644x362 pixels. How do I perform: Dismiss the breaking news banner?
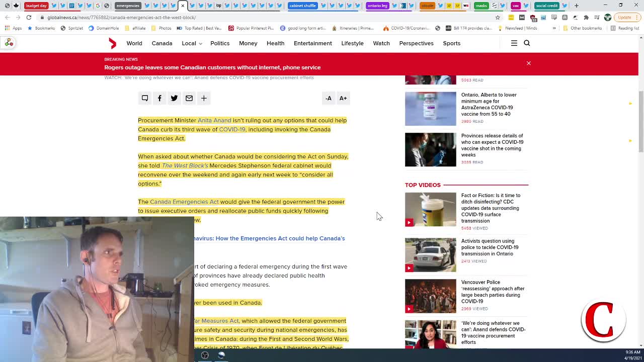pyautogui.click(x=529, y=63)
